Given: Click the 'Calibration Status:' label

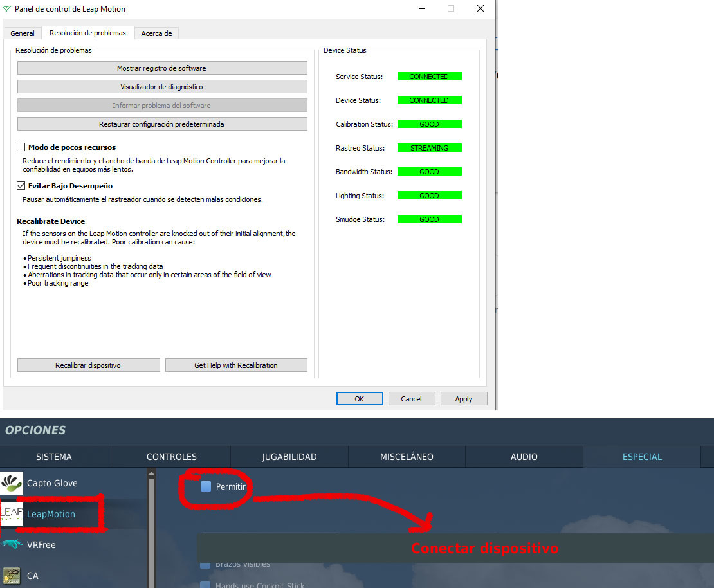Looking at the screenshot, I should [364, 124].
